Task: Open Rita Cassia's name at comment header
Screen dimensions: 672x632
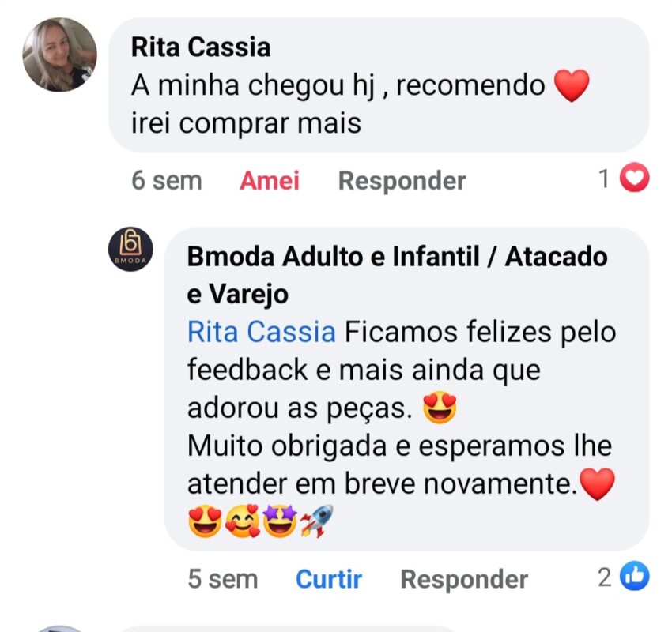Action: 201,47
